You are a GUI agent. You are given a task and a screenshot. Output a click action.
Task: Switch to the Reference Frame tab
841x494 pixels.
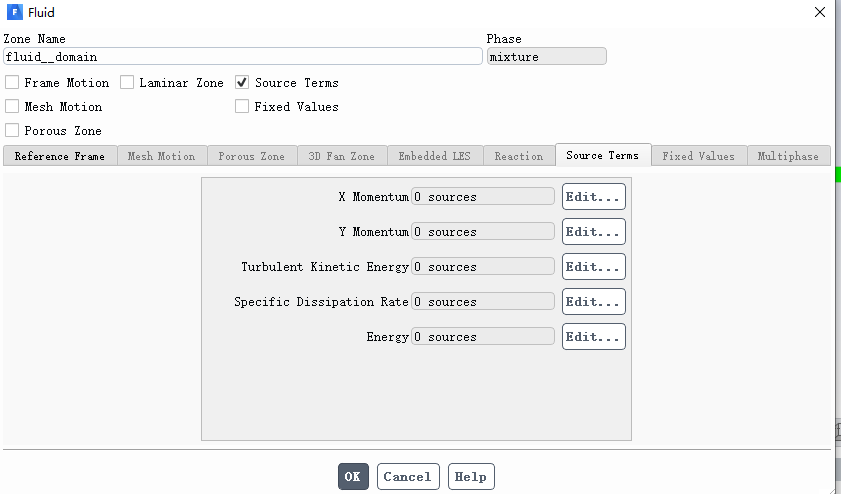click(x=60, y=156)
